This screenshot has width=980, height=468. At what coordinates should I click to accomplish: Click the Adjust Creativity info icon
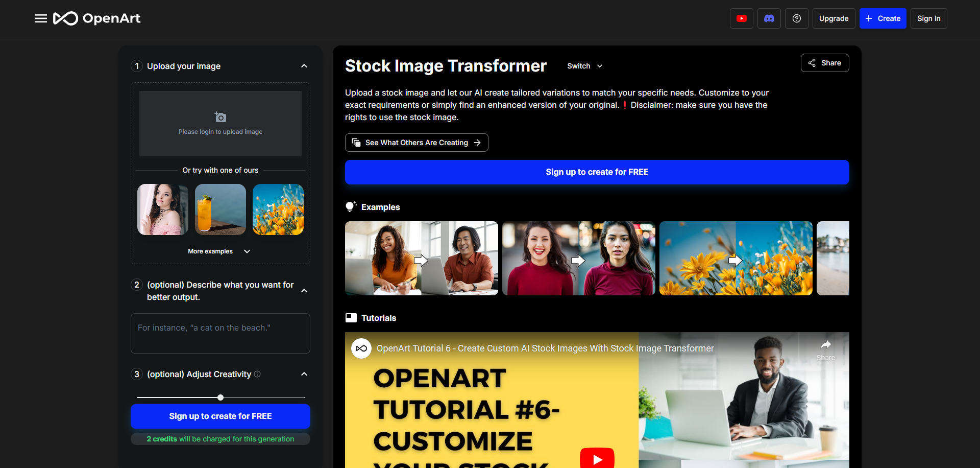click(x=257, y=374)
